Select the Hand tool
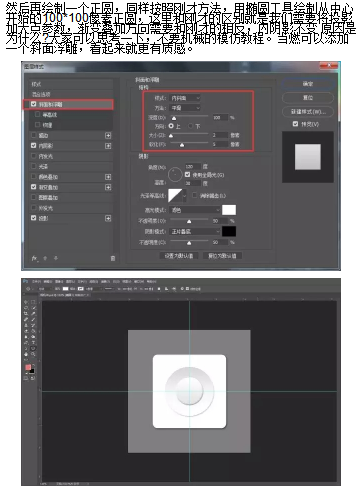 point(26,354)
